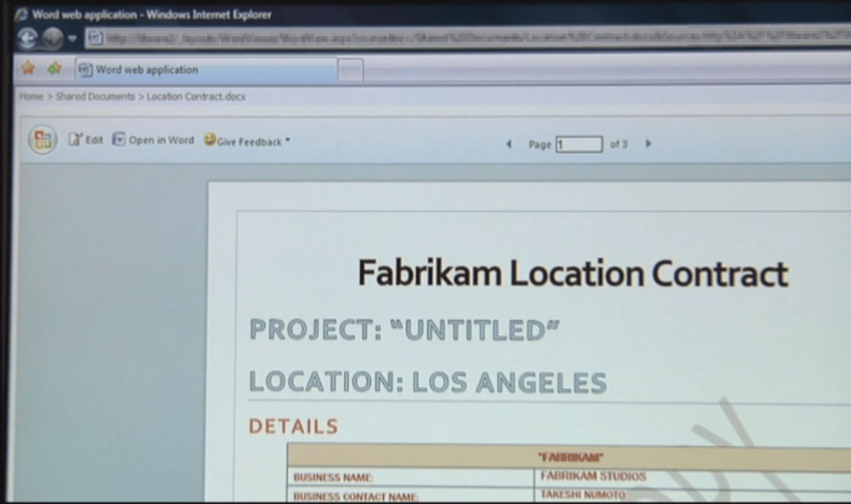Screen dimensions: 851x504
Task: Go to previous page arrow
Action: point(509,144)
